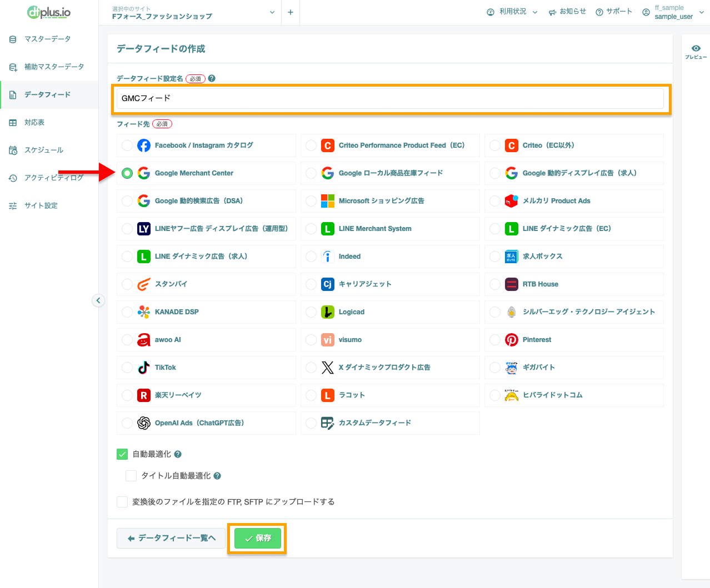Screen dimensions: 710x588
Task: Expand the 利用状況 dropdown
Action: click(512, 12)
